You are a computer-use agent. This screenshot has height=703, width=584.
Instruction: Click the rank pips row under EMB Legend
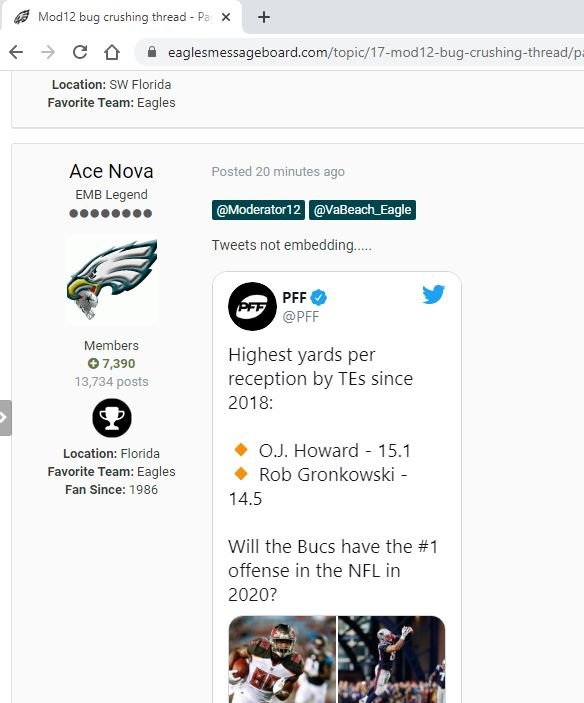pyautogui.click(x=111, y=213)
